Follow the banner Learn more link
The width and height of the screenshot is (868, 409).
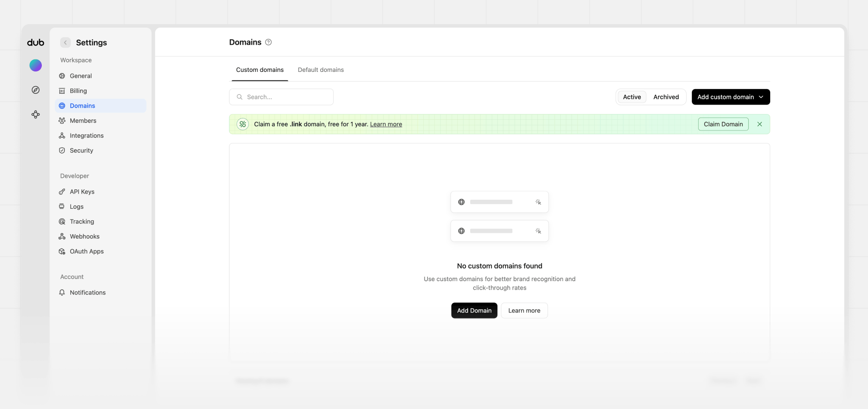pos(386,124)
